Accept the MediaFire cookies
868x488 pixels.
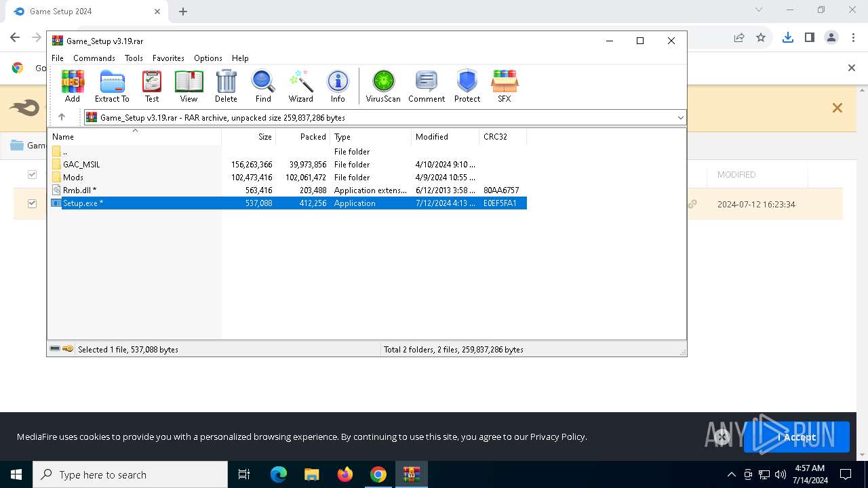coord(797,437)
